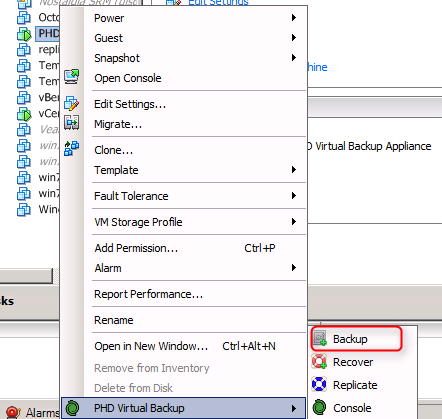Open the Alarms button at bottom left

(x=32, y=413)
